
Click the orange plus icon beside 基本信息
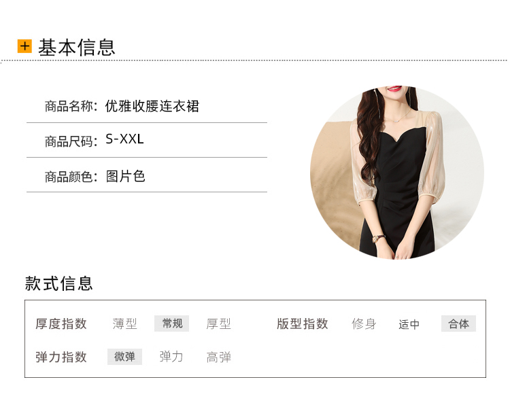pos(24,46)
